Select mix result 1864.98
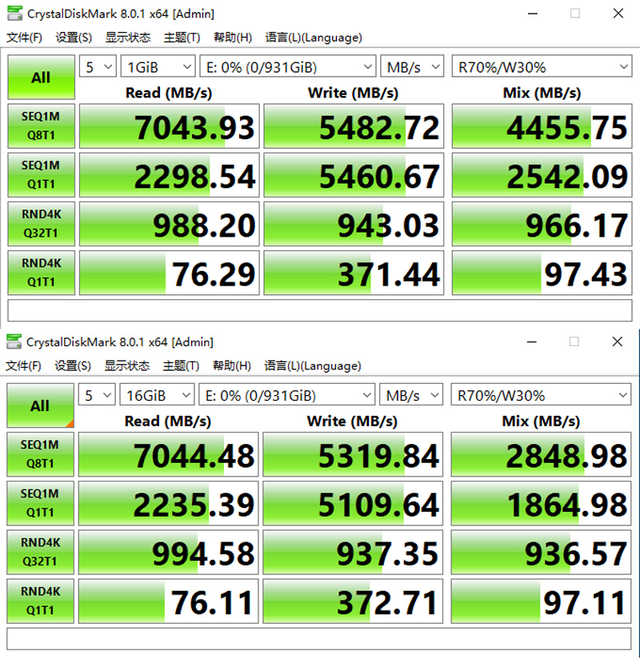This screenshot has height=667, width=640. click(x=541, y=504)
